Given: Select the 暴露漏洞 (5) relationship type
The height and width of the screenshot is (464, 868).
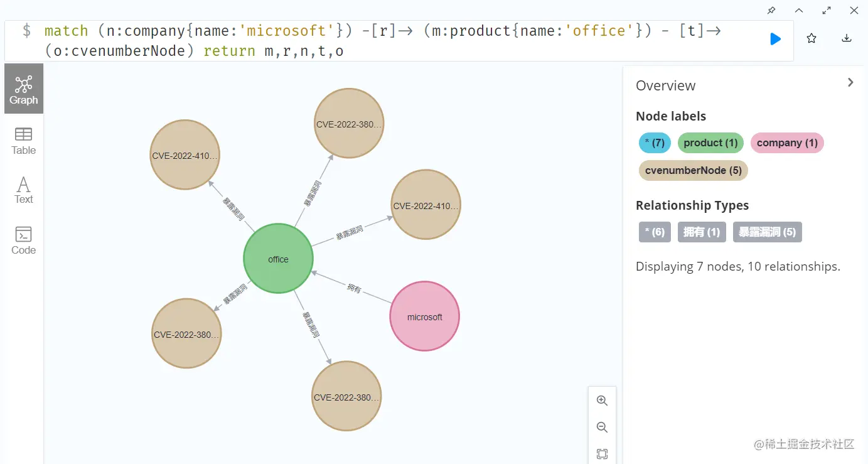Looking at the screenshot, I should click(768, 232).
